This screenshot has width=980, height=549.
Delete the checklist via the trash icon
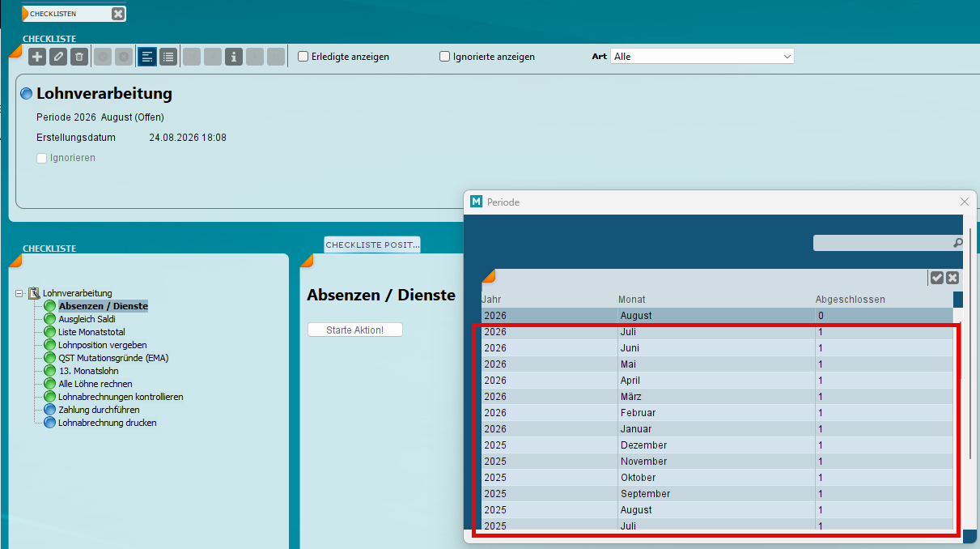[78, 57]
